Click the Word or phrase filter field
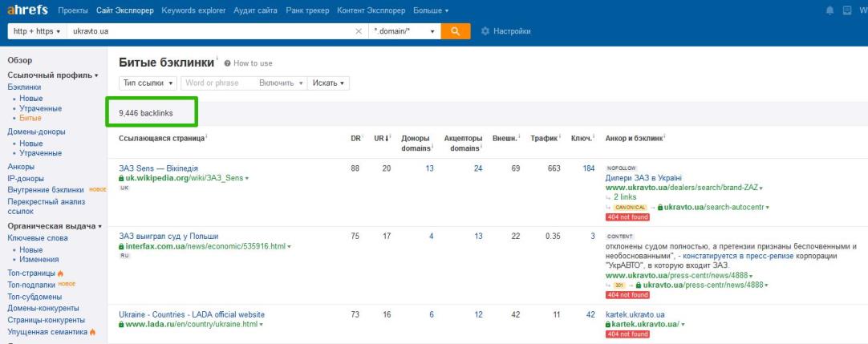The height and width of the screenshot is (344, 868). pos(218,83)
